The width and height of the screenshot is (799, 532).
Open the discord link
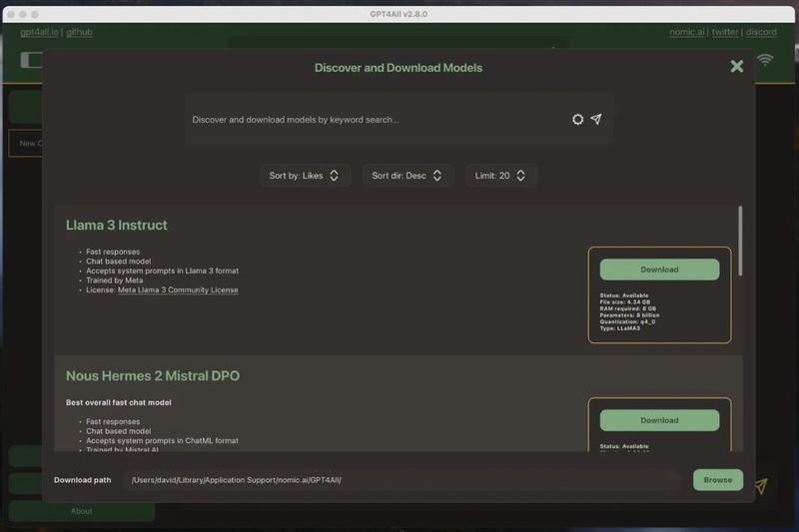pyautogui.click(x=761, y=32)
